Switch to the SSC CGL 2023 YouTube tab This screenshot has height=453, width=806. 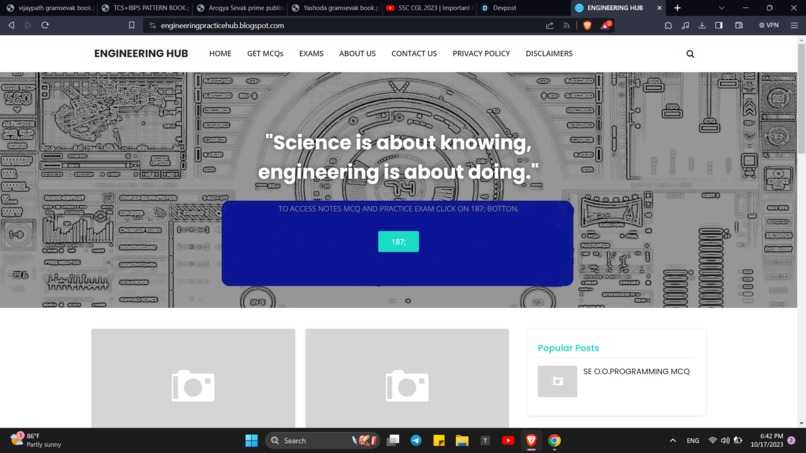430,8
